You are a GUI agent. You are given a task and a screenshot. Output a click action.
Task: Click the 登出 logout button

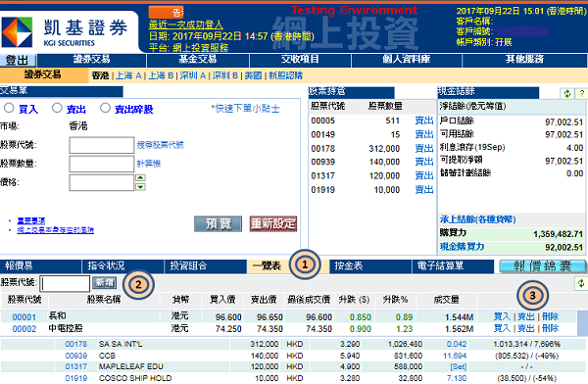pos(18,60)
